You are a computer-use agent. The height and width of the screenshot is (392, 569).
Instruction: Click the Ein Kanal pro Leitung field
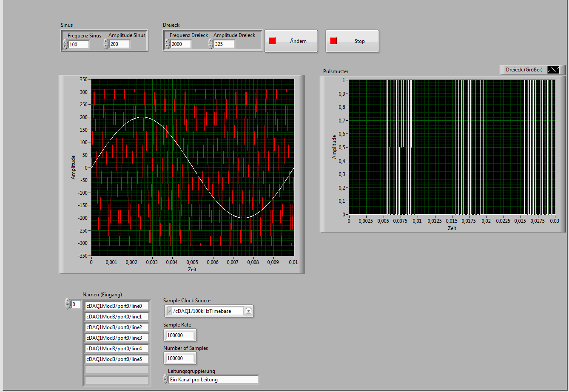tap(213, 380)
